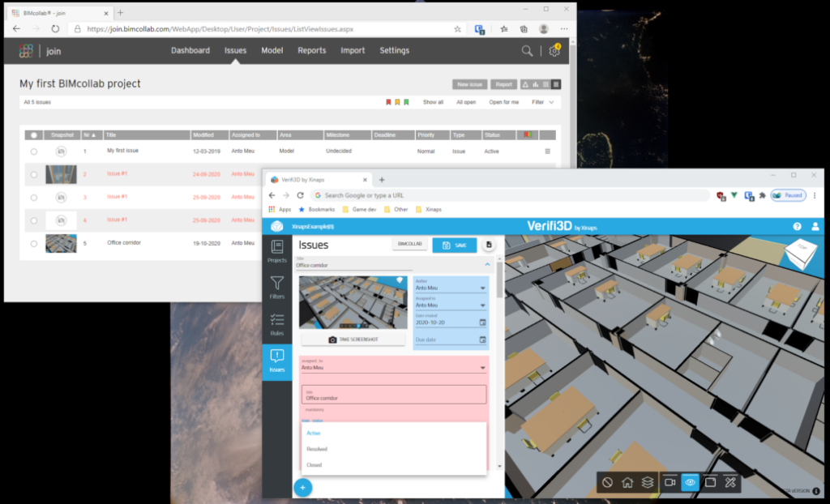Open the calendar picker for Due date
Image resolution: width=830 pixels, height=504 pixels.
click(x=482, y=340)
